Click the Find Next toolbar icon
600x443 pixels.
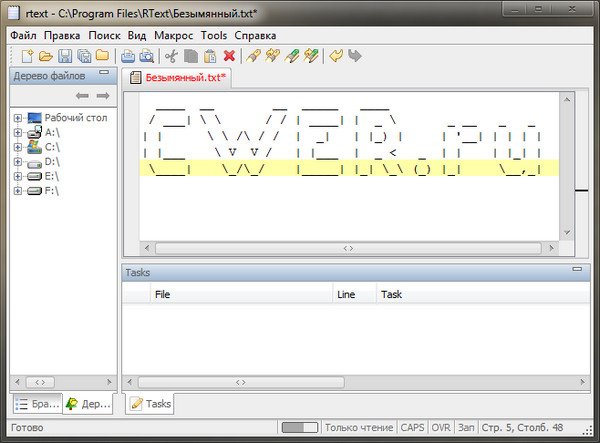(272, 56)
